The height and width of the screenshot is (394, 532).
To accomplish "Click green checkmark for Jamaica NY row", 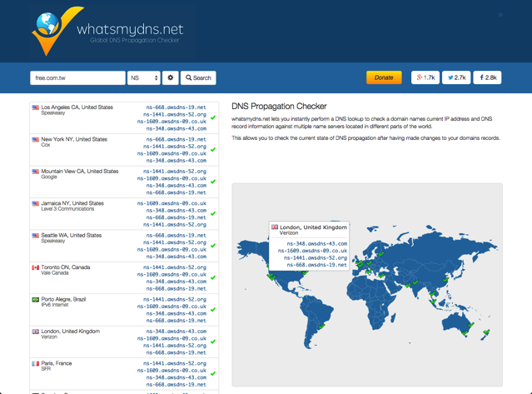I will point(213,213).
